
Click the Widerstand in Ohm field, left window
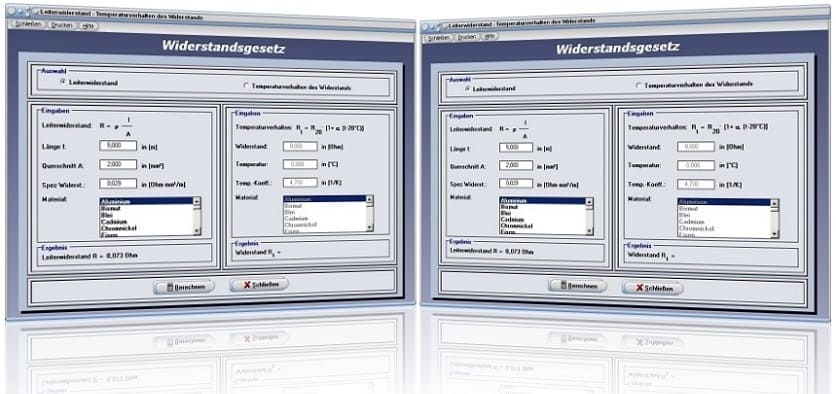coord(301,146)
